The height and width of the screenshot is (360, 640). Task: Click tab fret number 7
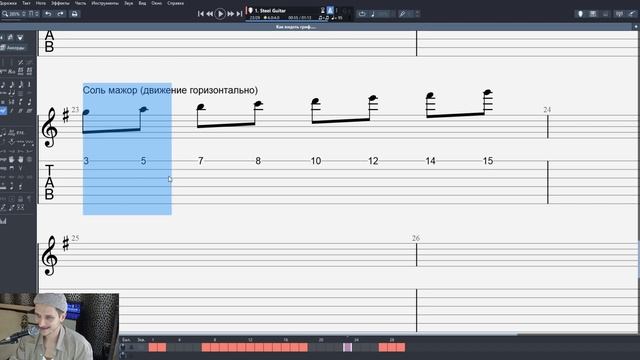tap(200, 161)
